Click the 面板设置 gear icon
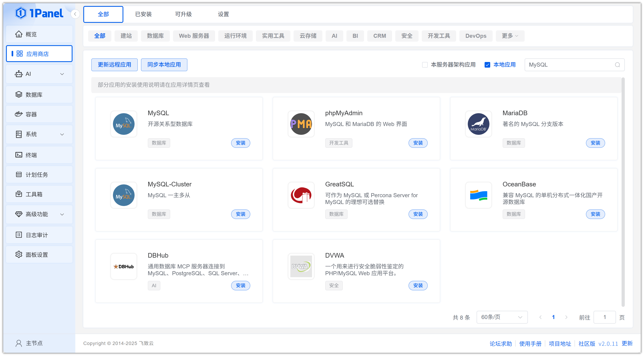The image size is (644, 356). coord(19,255)
